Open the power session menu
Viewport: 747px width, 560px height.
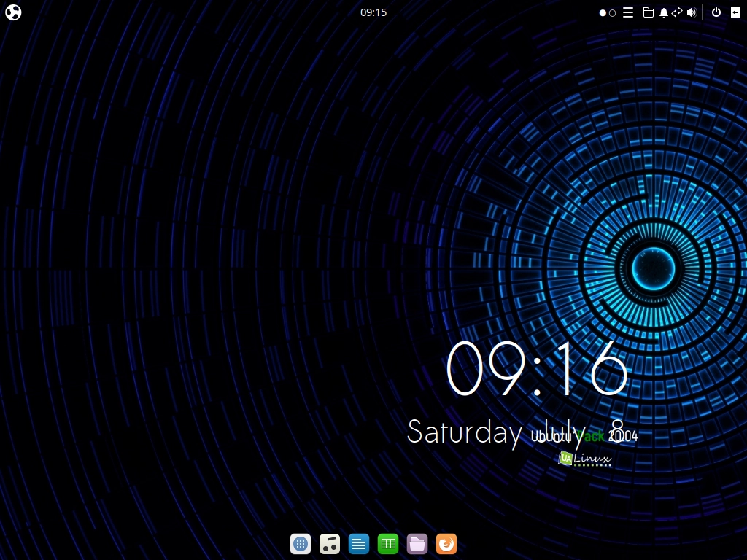[716, 12]
